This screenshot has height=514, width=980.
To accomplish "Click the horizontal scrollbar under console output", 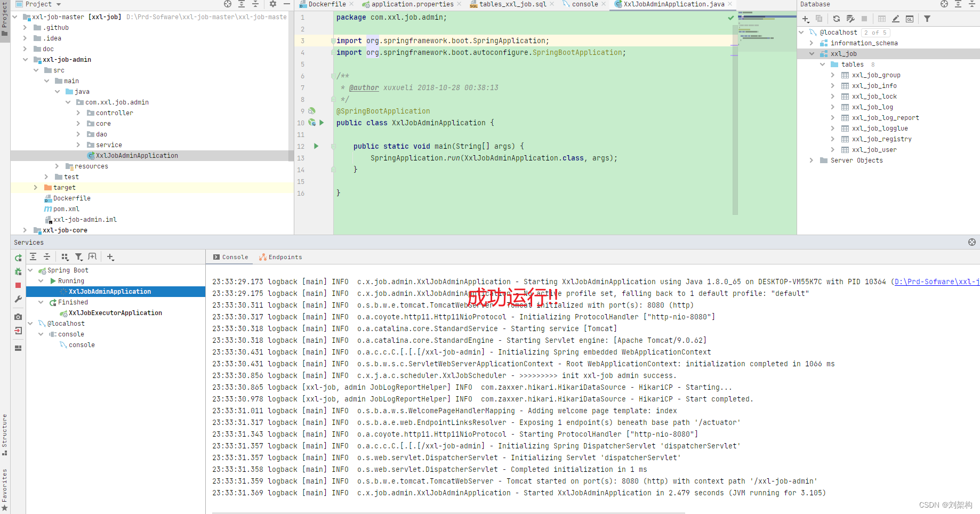I will (x=448, y=512).
